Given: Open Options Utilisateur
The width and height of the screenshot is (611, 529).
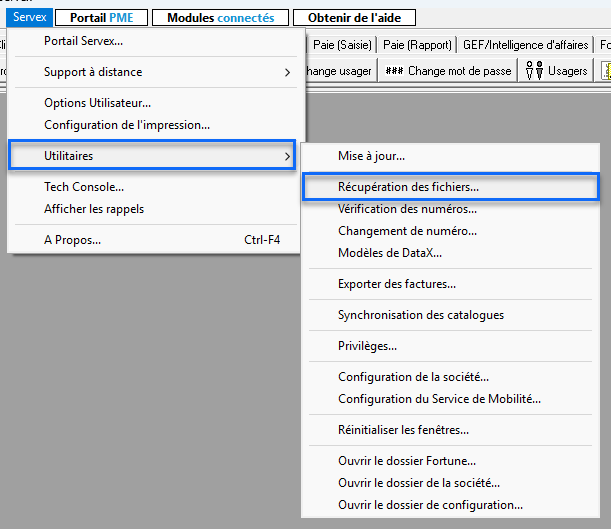Looking at the screenshot, I should click(x=98, y=104).
